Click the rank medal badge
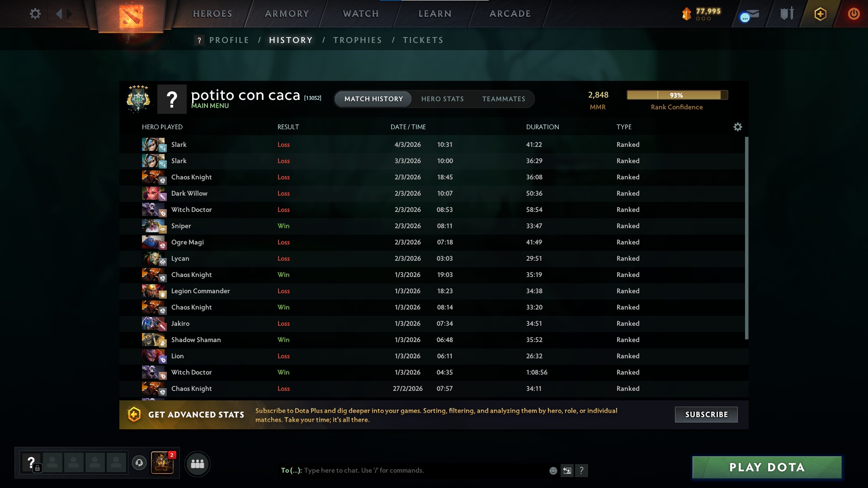868x488 pixels. click(x=138, y=98)
